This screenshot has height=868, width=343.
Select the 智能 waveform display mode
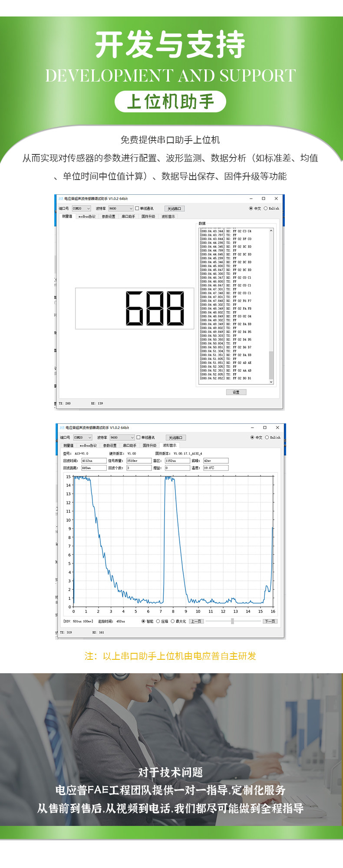coord(148,621)
